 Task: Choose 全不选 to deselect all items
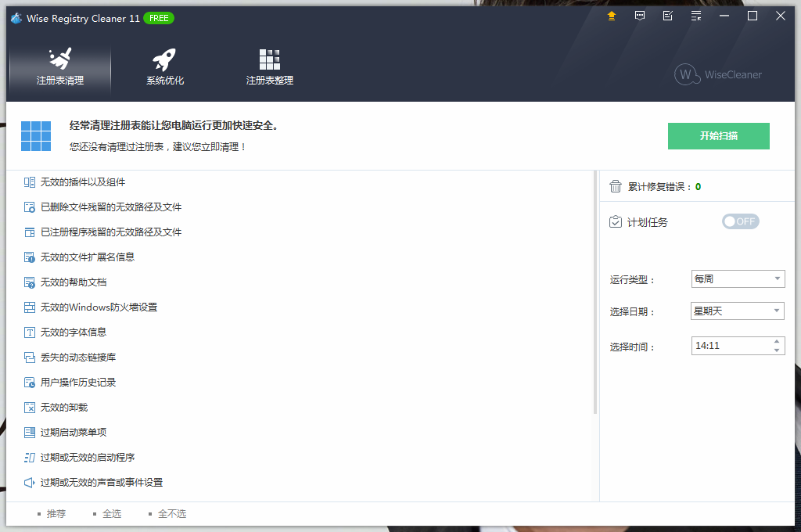(x=171, y=514)
